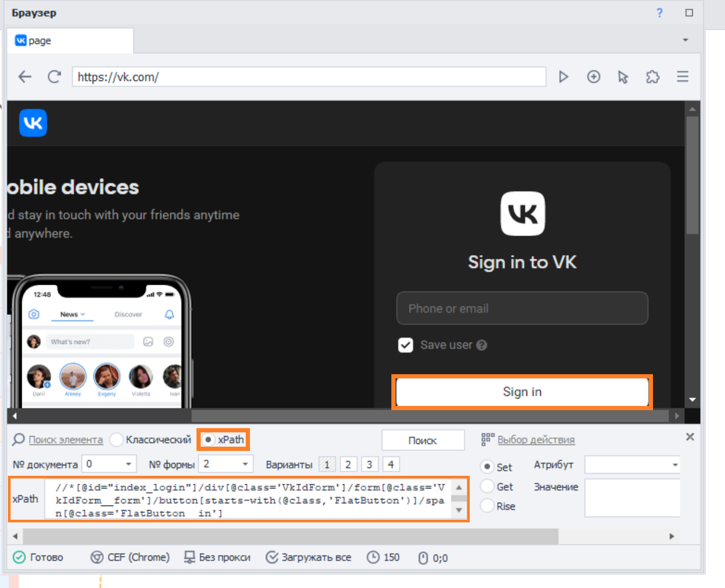Click the large VK logo on sign-in card

pos(523,213)
